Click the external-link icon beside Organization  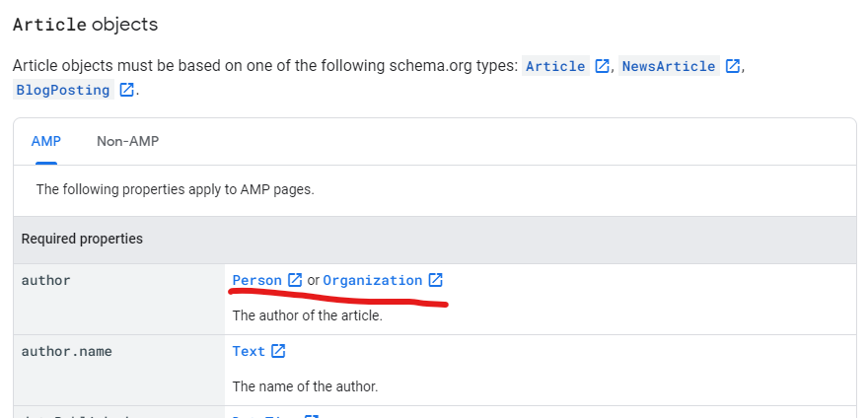click(435, 280)
